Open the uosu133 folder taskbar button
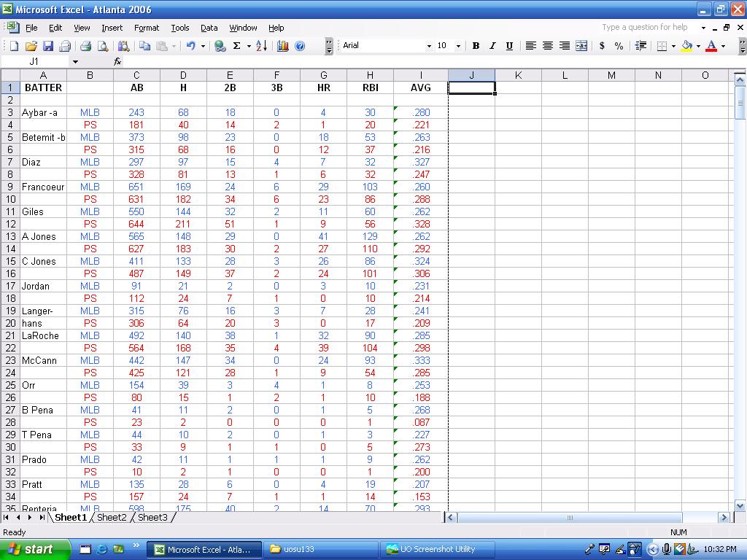 pyautogui.click(x=321, y=549)
